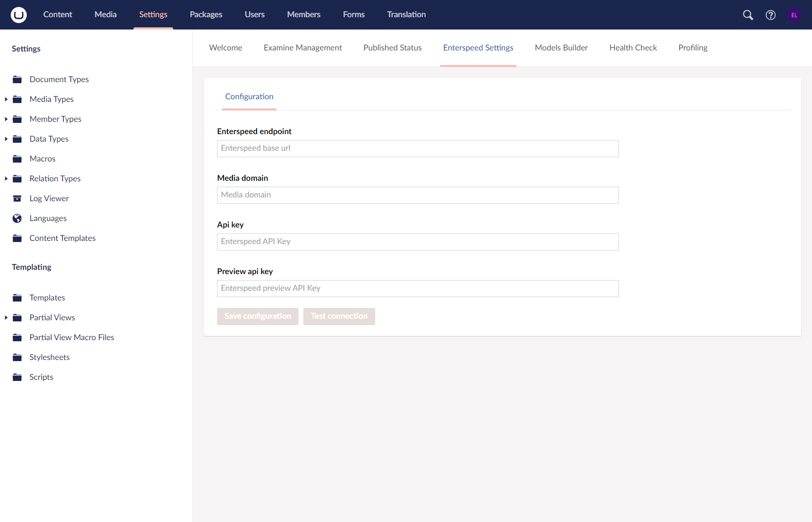Go to the Content section
812x522 pixels.
[x=58, y=14]
